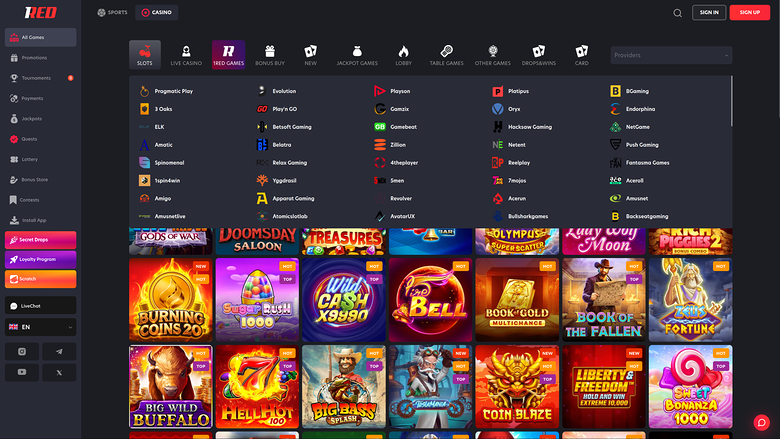Open Bonus Store in the sidebar

[x=41, y=179]
